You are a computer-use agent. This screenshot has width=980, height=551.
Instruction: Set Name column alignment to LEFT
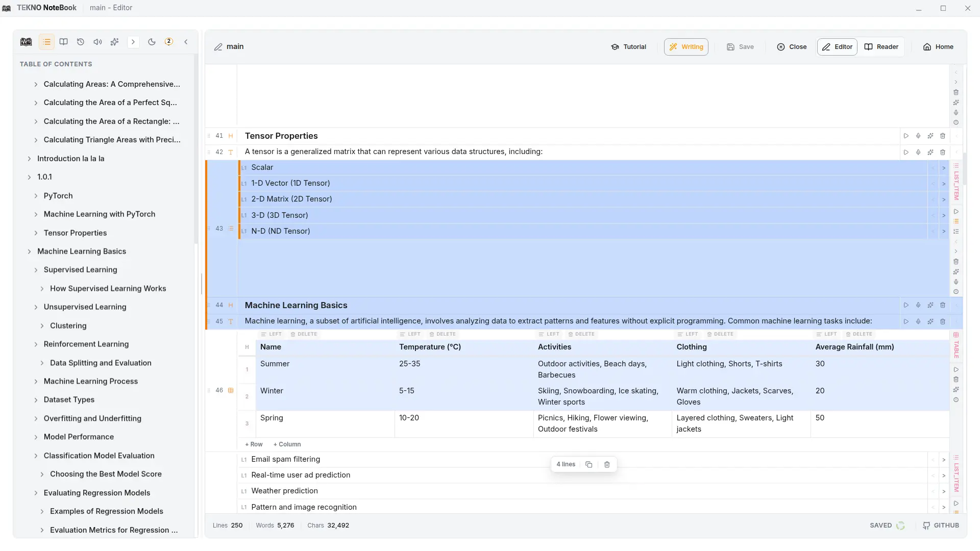pyautogui.click(x=271, y=334)
